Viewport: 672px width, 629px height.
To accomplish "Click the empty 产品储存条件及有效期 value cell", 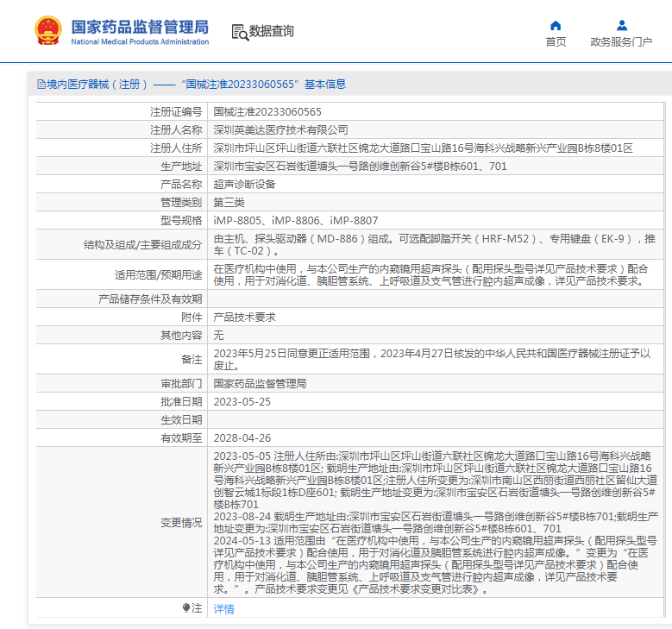I will click(436, 299).
